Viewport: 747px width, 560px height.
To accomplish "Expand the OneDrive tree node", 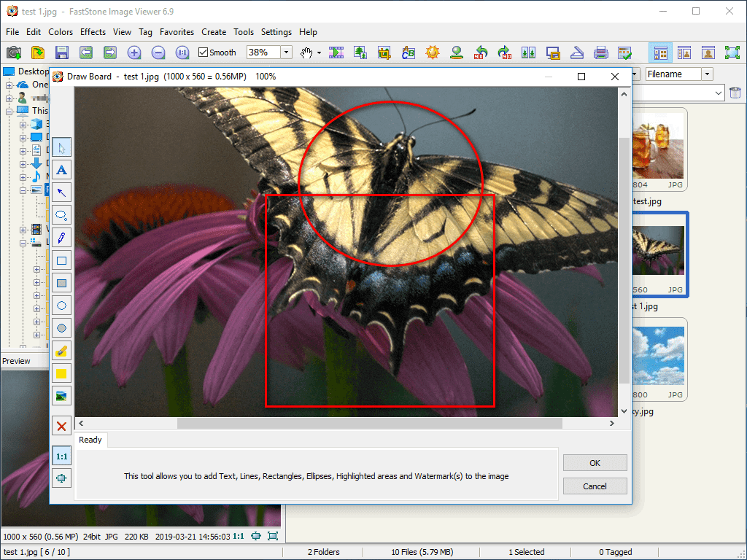I will [x=9, y=85].
